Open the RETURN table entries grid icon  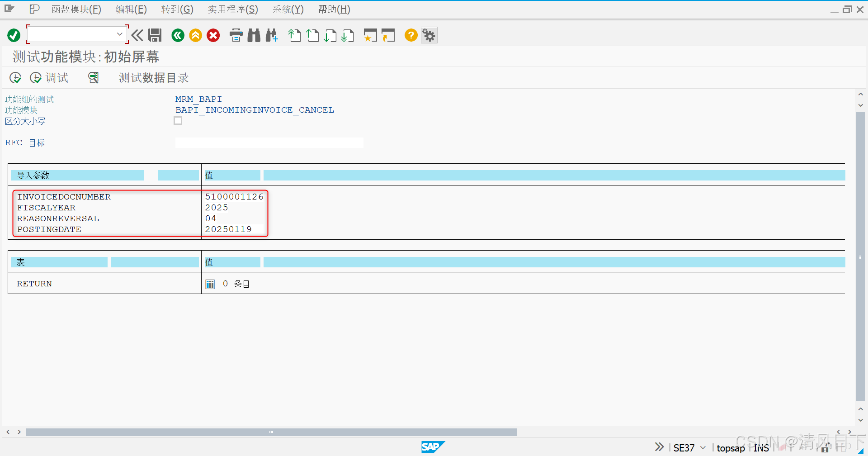point(210,284)
